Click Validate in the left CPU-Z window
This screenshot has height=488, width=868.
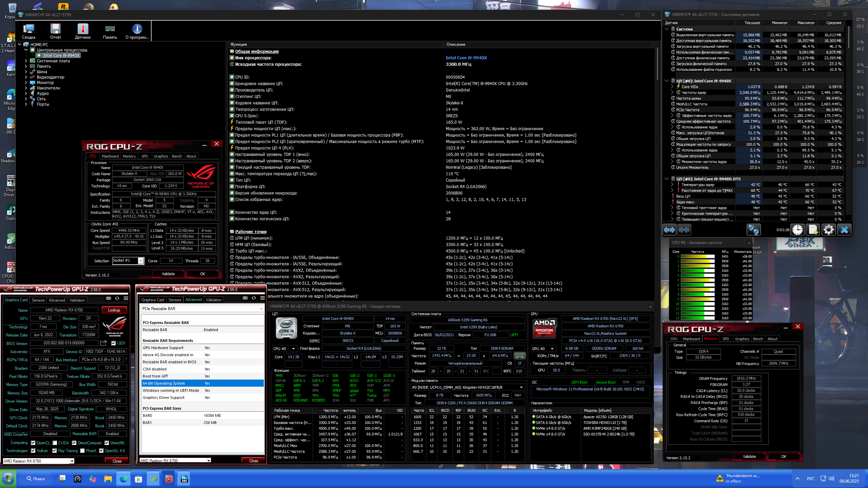[x=168, y=274]
